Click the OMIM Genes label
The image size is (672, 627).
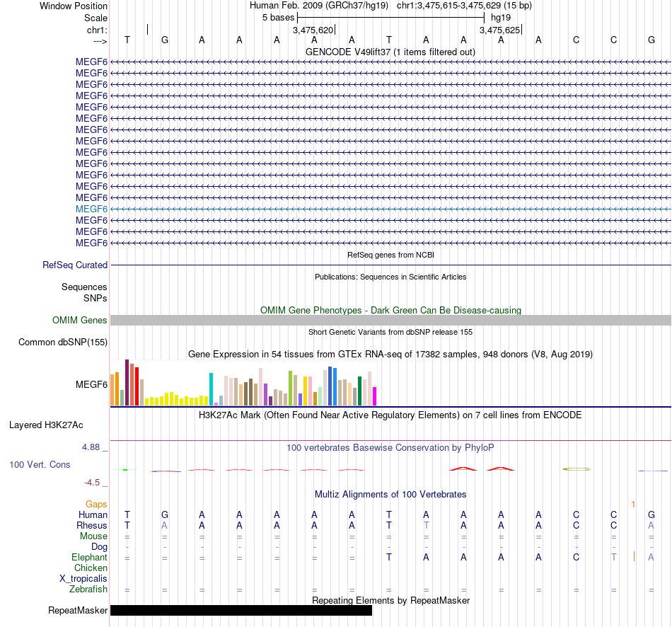(x=80, y=321)
